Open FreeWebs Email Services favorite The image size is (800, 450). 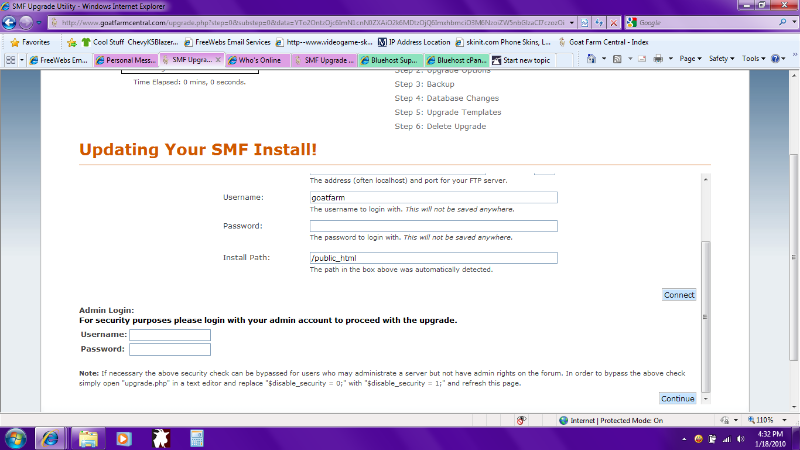coord(228,42)
